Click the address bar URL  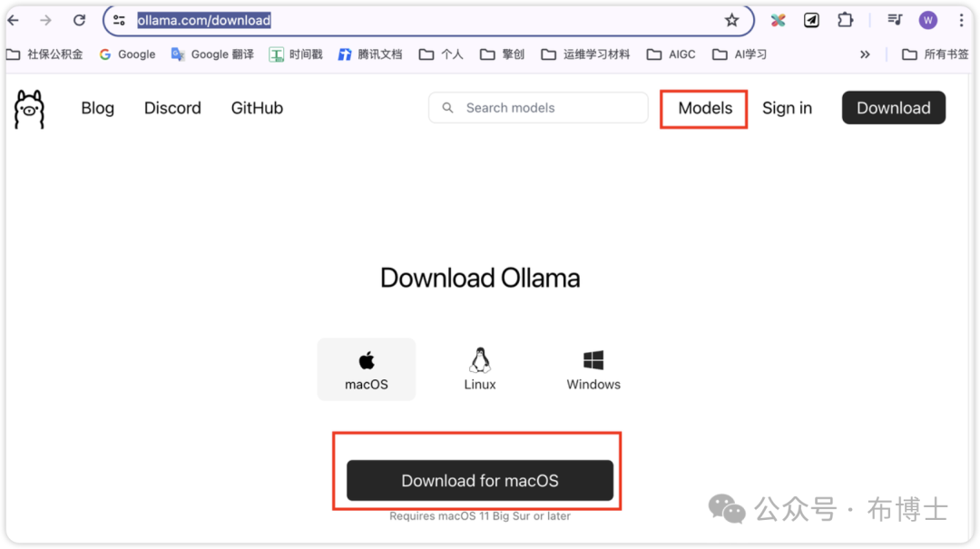(x=204, y=21)
